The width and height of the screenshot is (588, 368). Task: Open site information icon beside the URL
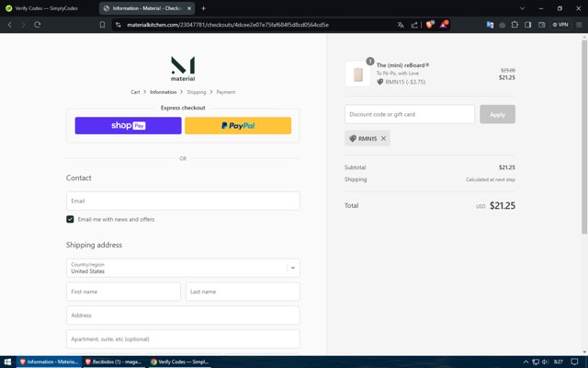[x=119, y=25]
